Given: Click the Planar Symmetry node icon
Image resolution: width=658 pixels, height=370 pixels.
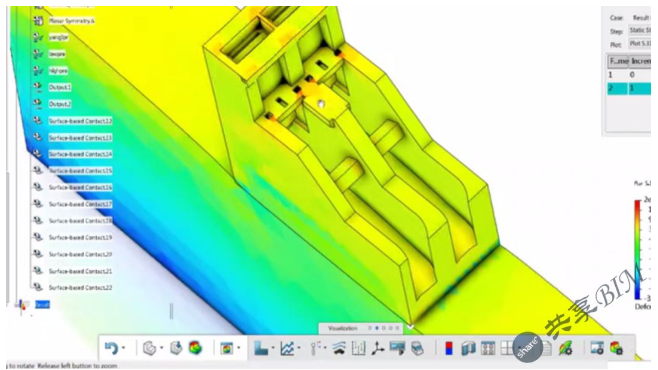Looking at the screenshot, I should tap(38, 21).
